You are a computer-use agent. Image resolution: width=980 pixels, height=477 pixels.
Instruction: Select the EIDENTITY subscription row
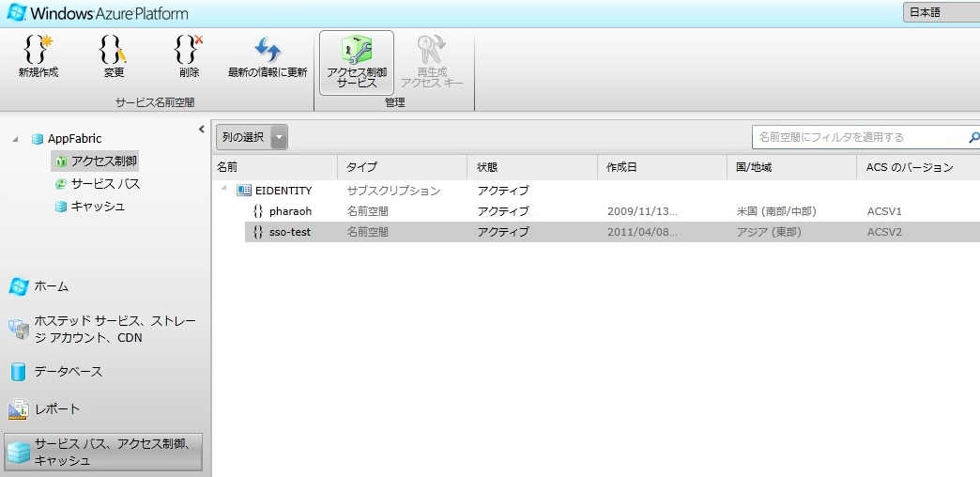(600, 191)
